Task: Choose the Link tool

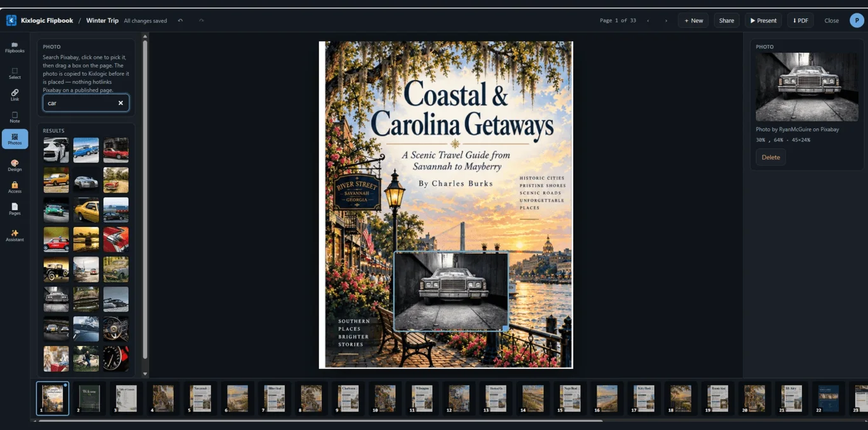Action: (x=15, y=95)
